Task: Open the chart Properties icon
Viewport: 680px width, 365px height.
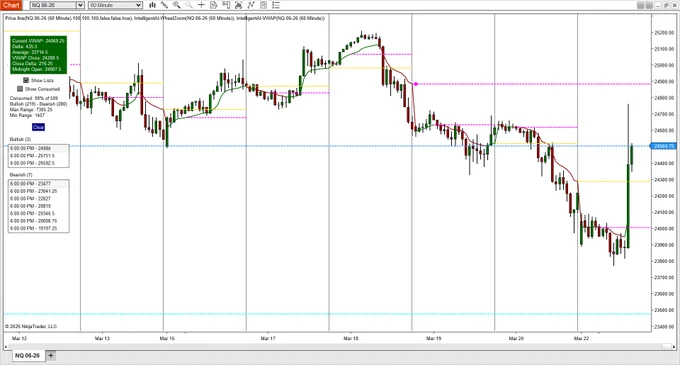Action: point(263,5)
